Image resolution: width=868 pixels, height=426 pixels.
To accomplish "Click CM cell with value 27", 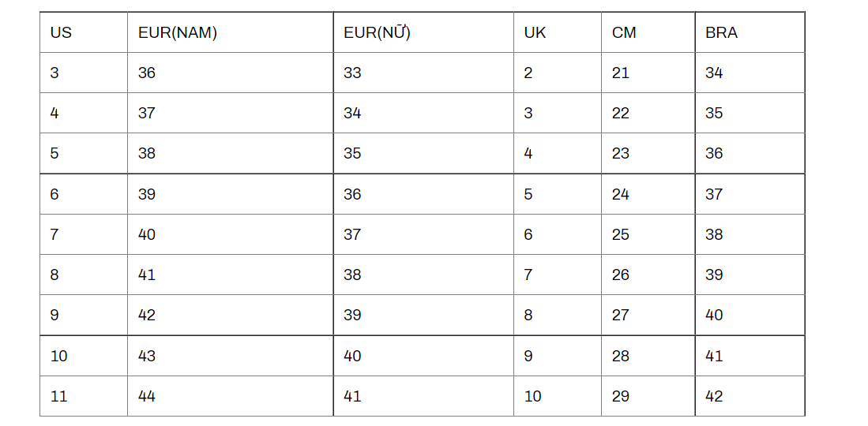I will pos(648,315).
